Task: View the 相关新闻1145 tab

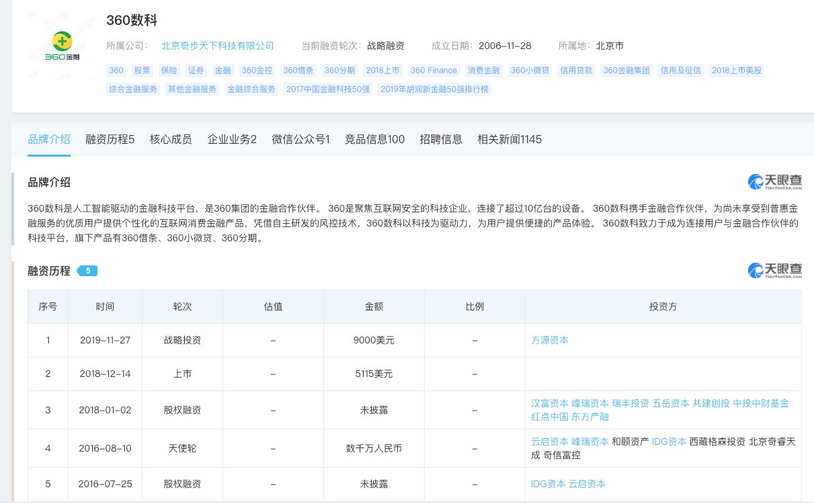Action: (x=510, y=139)
